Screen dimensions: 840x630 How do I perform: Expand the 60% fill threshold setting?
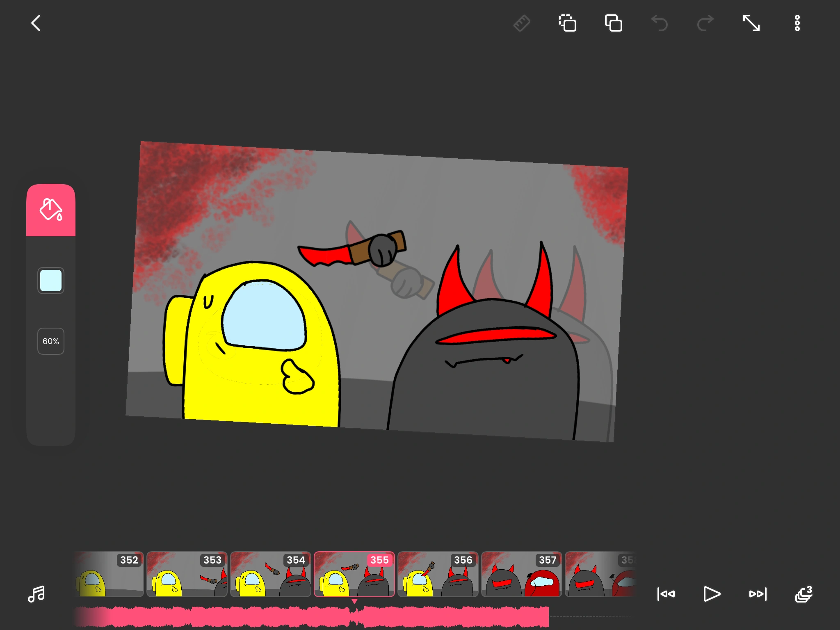click(50, 341)
